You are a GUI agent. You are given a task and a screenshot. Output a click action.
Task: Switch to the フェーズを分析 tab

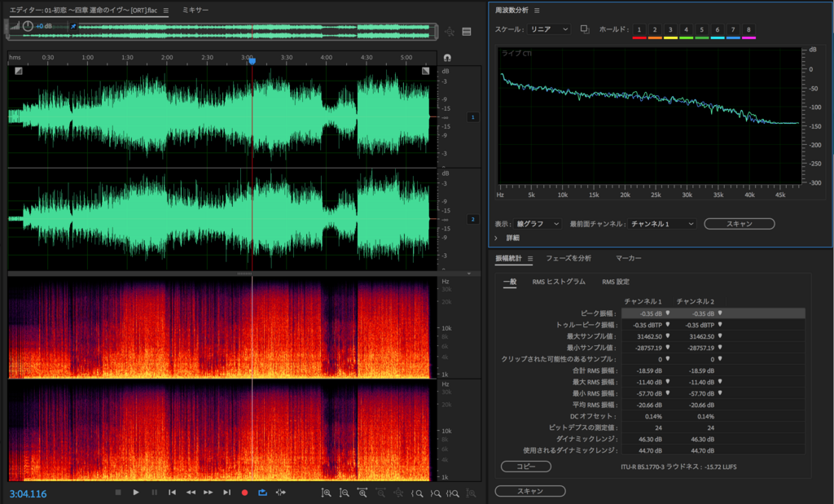click(x=568, y=258)
